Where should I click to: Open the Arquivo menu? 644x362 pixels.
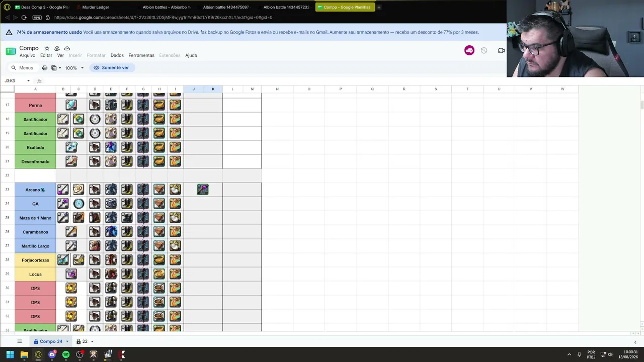click(28, 55)
